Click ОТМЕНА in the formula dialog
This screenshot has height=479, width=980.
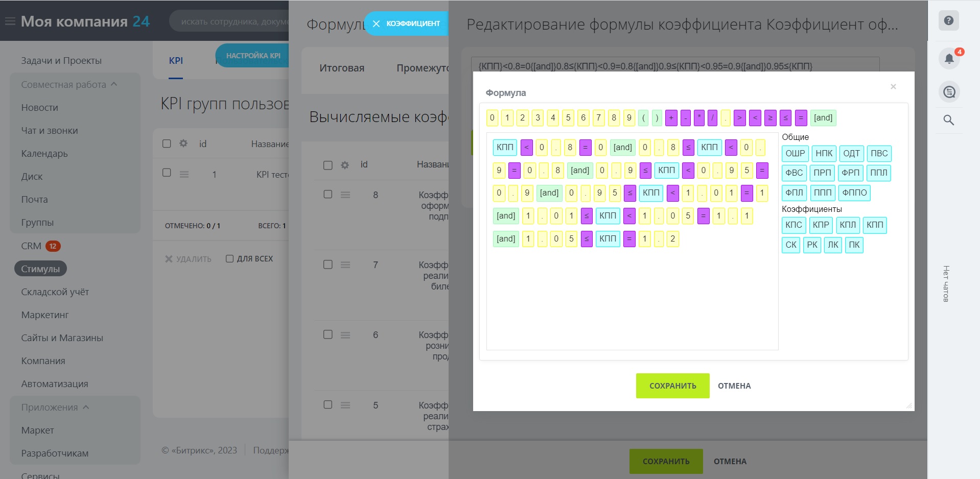coord(734,386)
